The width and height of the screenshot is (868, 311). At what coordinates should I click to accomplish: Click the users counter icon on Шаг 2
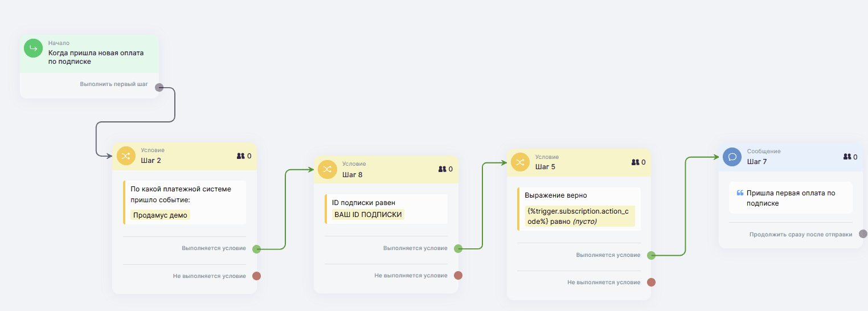[240, 155]
